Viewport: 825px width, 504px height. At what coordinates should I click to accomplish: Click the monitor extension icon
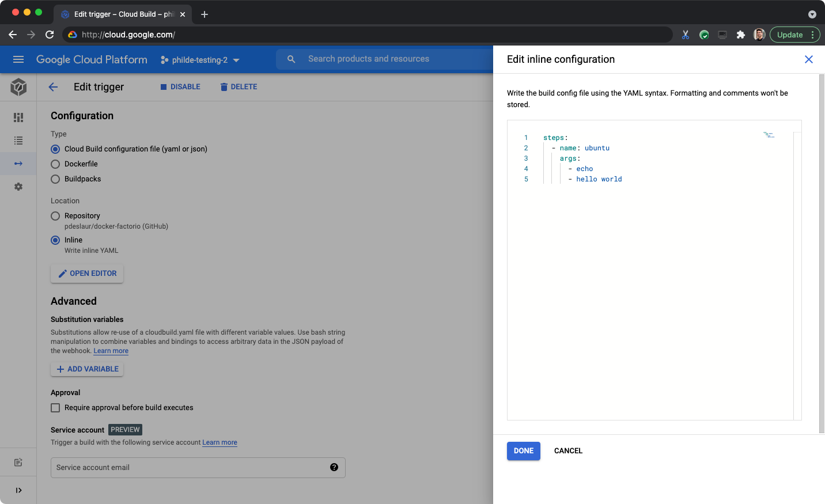pos(722,35)
